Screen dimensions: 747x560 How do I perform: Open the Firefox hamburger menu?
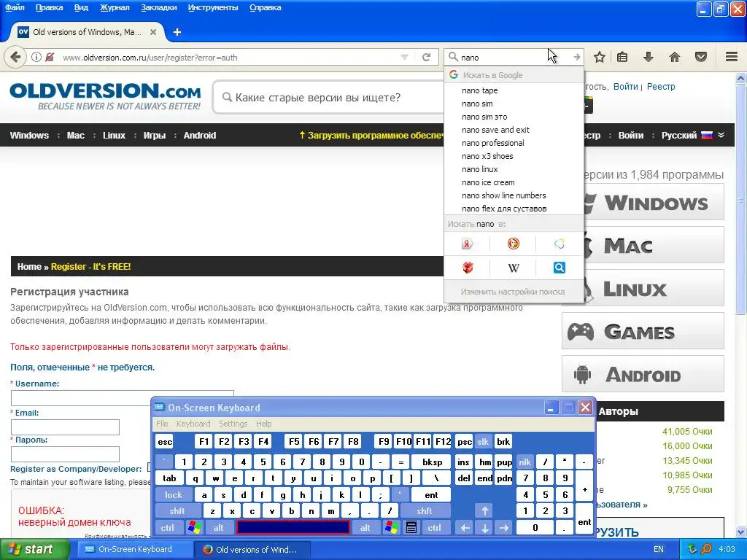tap(732, 57)
